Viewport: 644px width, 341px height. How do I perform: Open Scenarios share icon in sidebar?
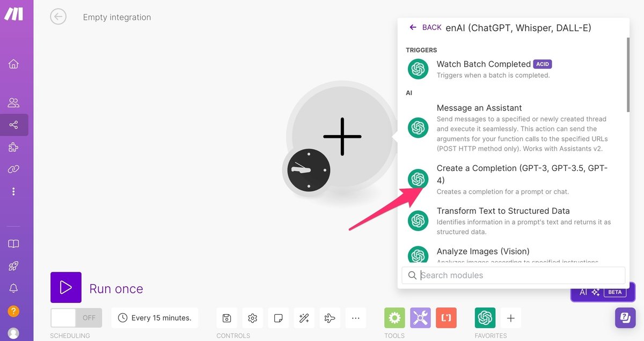pyautogui.click(x=13, y=125)
